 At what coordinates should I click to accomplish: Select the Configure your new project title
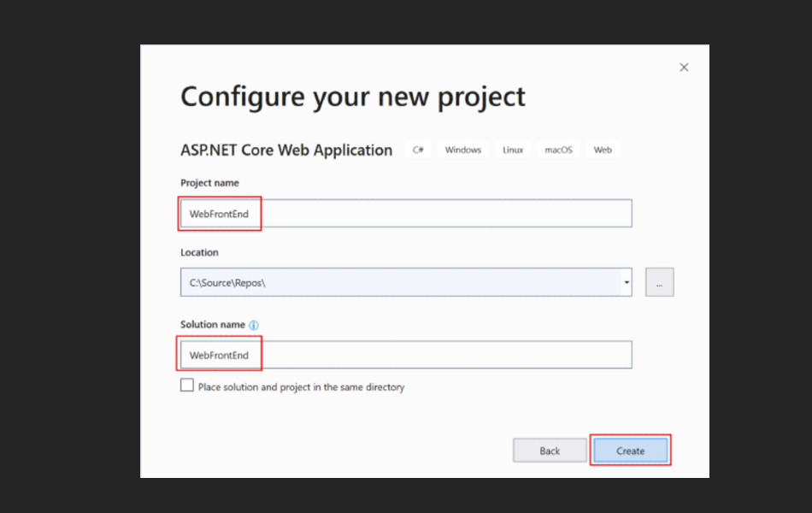353,97
